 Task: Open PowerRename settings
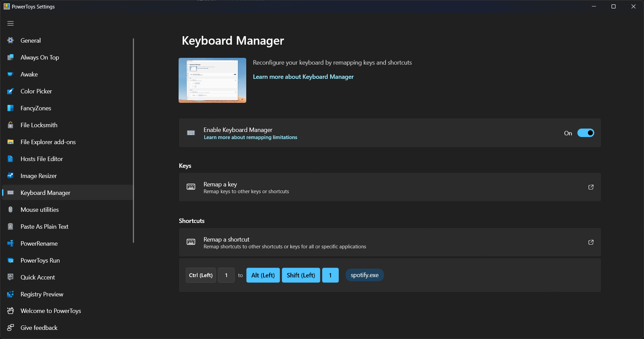click(x=68, y=243)
